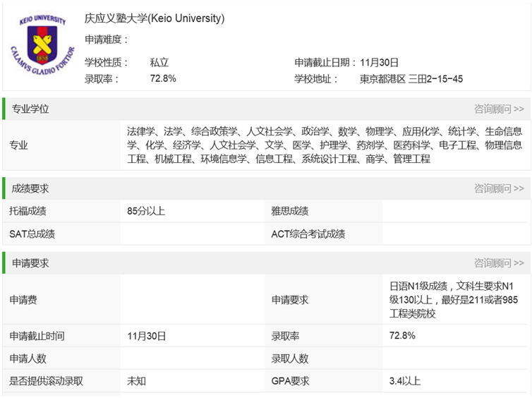Click the 专业 row label
The image size is (532, 398).
coord(18,145)
